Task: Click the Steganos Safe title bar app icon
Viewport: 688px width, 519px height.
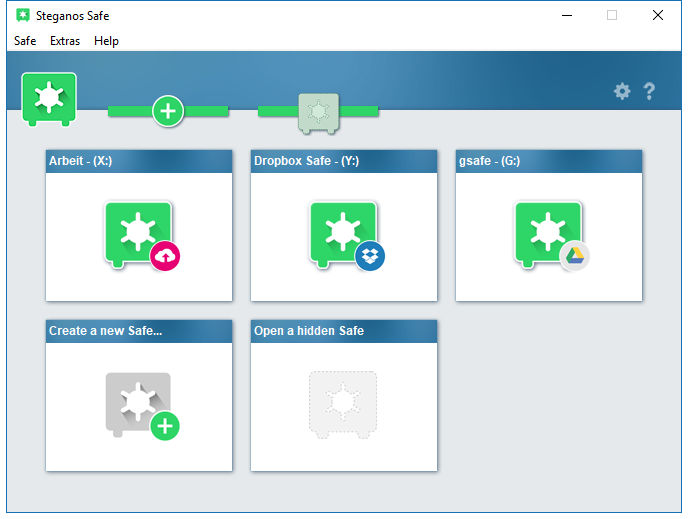Action: tap(23, 15)
